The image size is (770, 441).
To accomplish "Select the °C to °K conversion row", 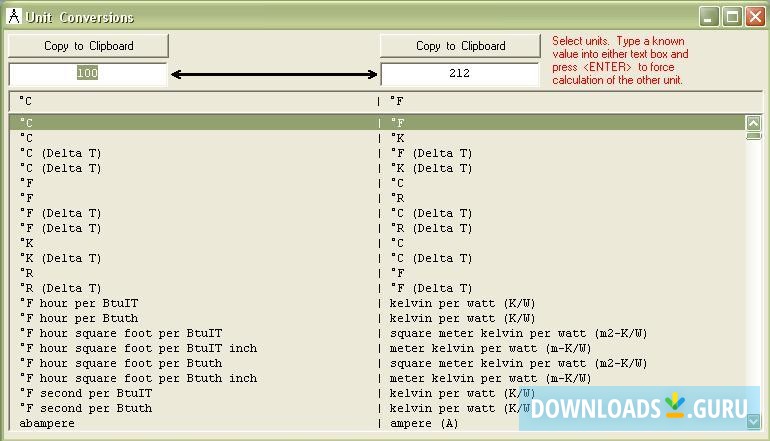I will [x=377, y=138].
